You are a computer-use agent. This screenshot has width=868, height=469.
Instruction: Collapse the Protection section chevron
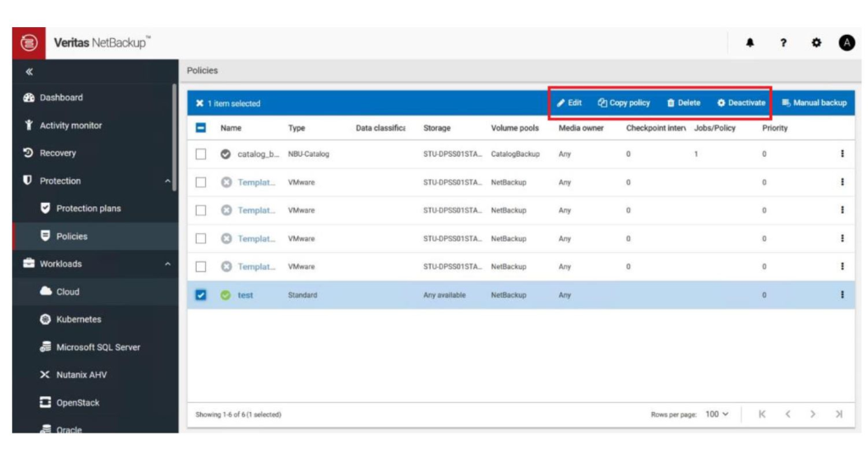pos(167,181)
